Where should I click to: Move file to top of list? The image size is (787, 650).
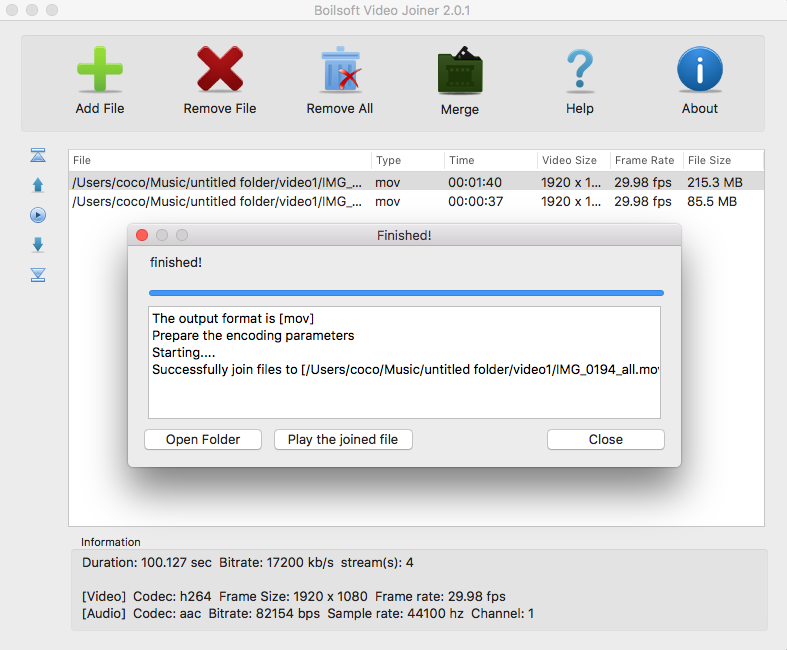(x=38, y=155)
